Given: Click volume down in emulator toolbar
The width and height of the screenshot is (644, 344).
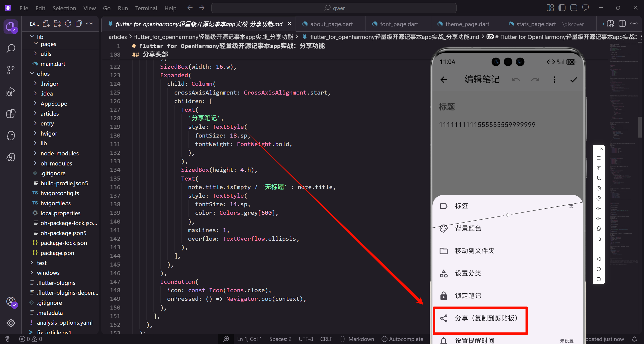Looking at the screenshot, I should coord(599,219).
